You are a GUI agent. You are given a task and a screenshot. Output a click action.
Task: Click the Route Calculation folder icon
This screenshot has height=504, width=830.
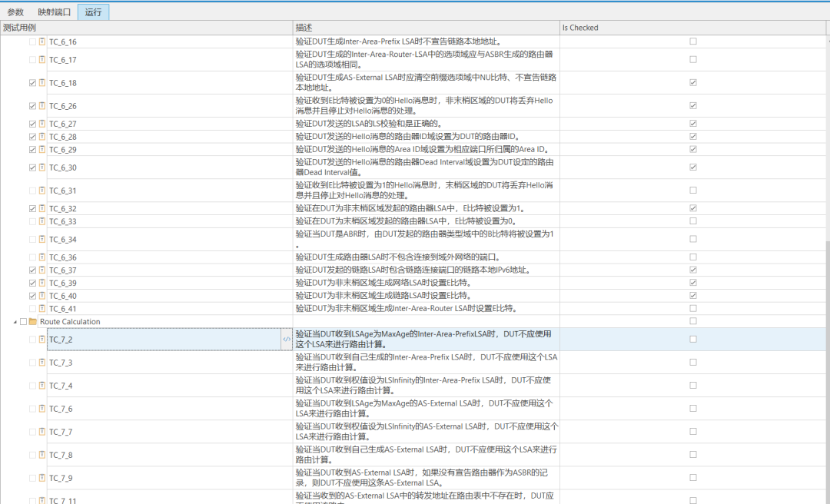click(33, 321)
